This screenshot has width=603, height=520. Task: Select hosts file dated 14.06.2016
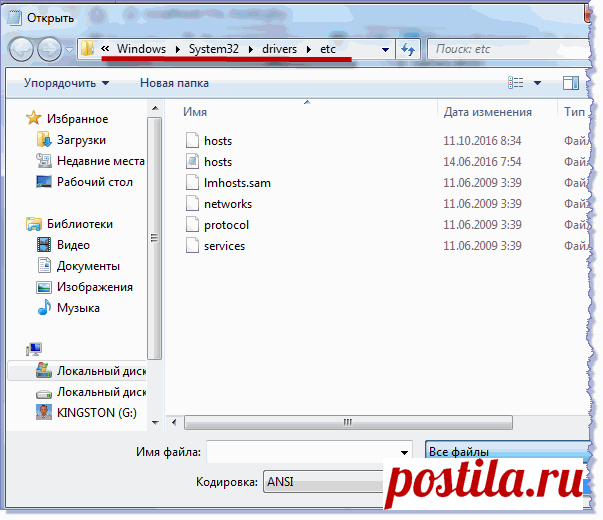click(x=218, y=162)
